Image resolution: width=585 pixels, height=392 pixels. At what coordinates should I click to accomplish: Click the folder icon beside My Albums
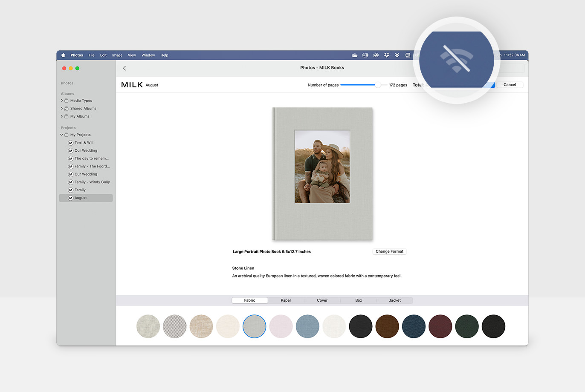tap(66, 116)
